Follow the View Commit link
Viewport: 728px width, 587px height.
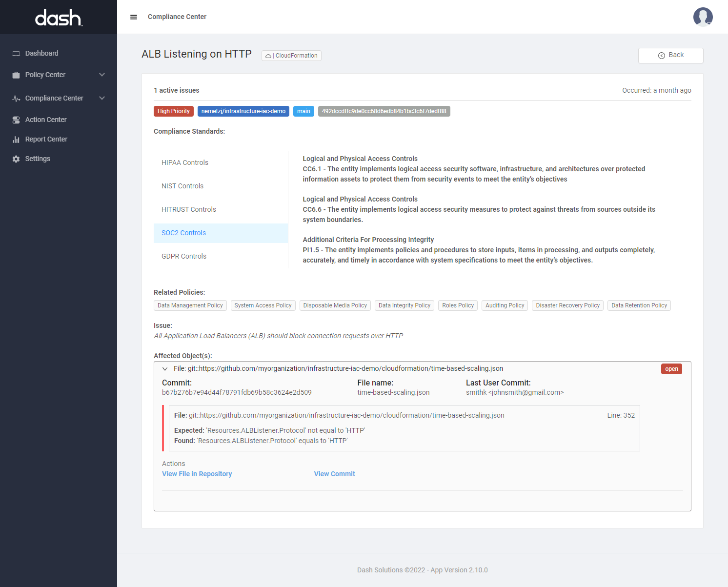334,474
